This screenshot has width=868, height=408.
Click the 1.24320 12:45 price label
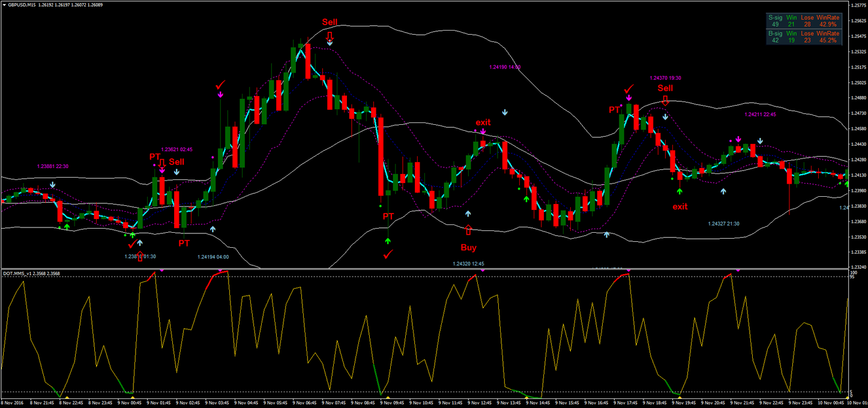tap(468, 263)
